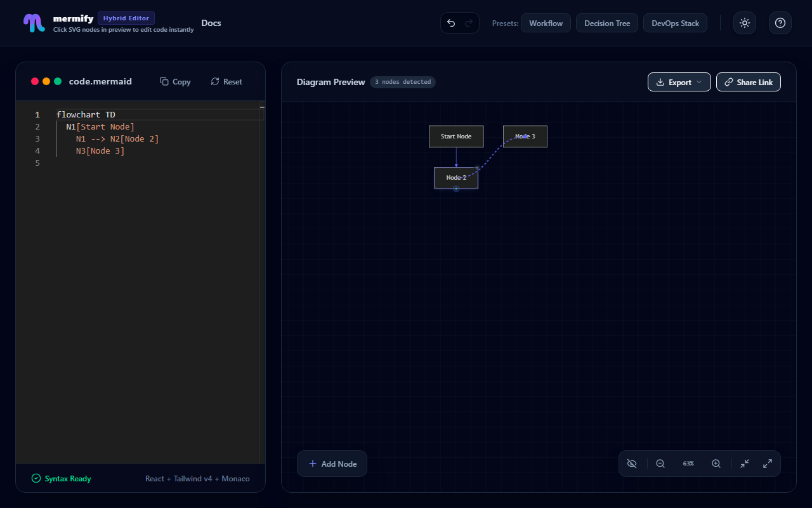Screen dimensions: 812x508
Task: Click code line 'flowchart TD'
Action: click(x=86, y=115)
